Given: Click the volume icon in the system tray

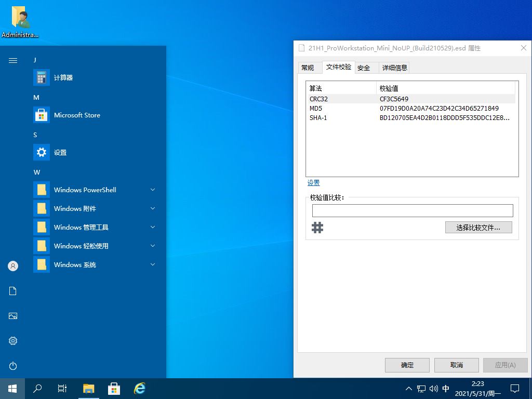Looking at the screenshot, I should [x=433, y=388].
